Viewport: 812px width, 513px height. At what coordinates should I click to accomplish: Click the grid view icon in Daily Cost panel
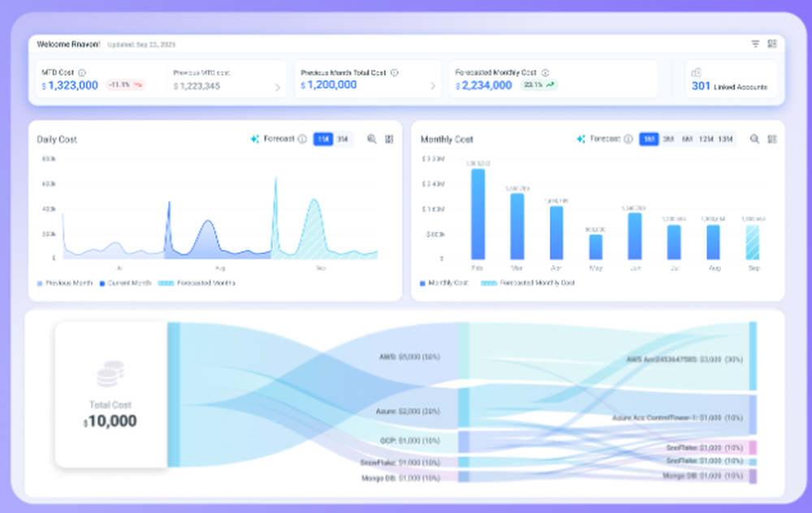point(390,140)
